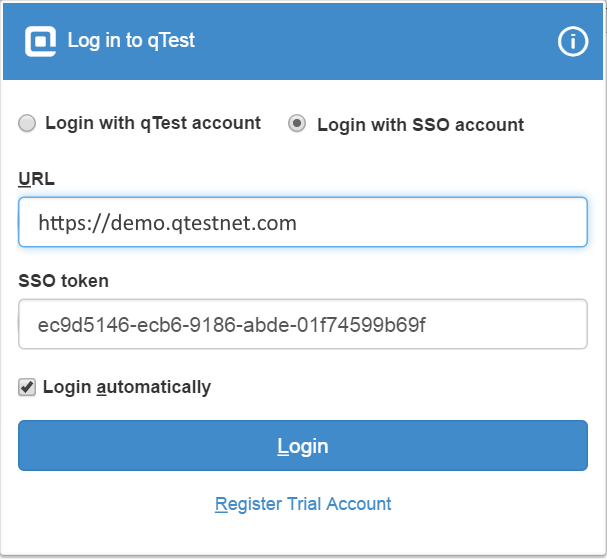Place cursor at the right end of the token box
This screenshot has width=607, height=559.
[x=570, y=325]
